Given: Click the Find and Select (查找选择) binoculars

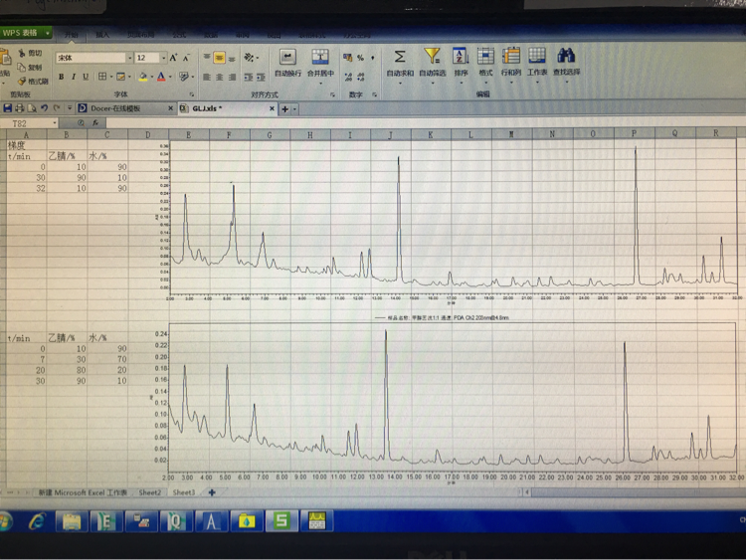Looking at the screenshot, I should pyautogui.click(x=566, y=56).
